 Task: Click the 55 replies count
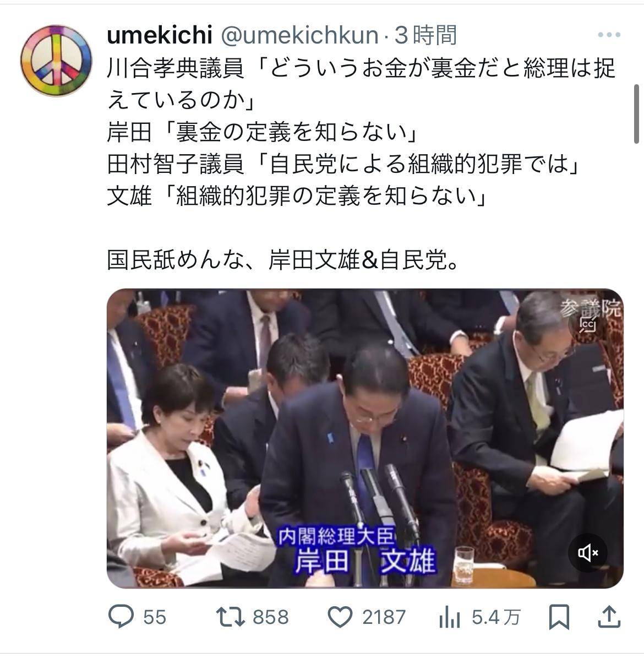(x=154, y=617)
